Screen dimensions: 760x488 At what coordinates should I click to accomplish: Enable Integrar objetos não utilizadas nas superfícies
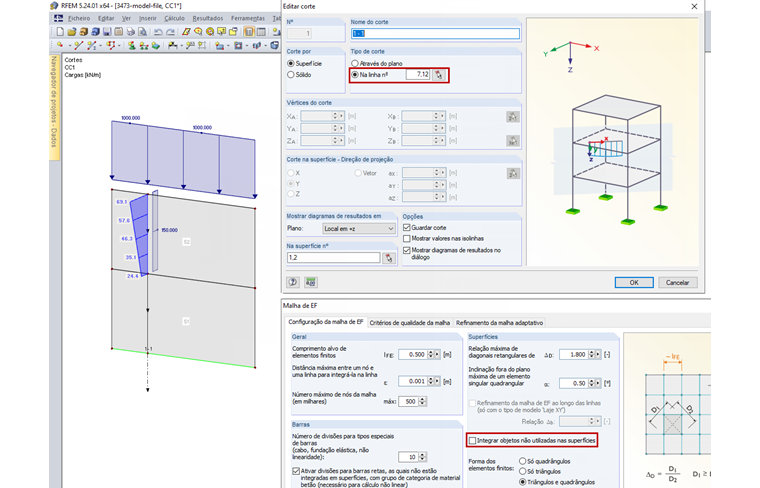[x=472, y=441]
